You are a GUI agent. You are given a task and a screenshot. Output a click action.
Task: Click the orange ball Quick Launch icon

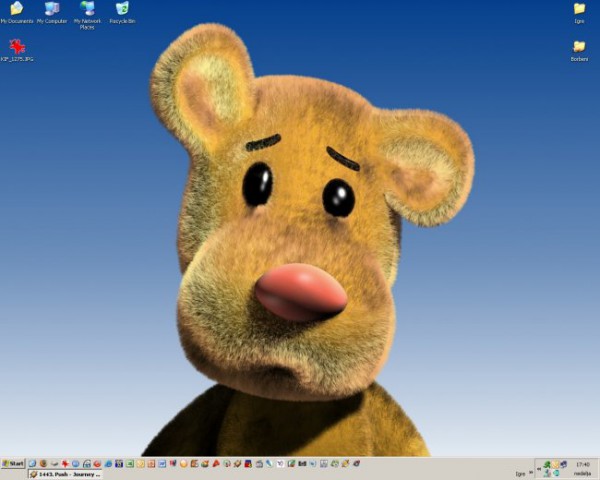click(184, 464)
